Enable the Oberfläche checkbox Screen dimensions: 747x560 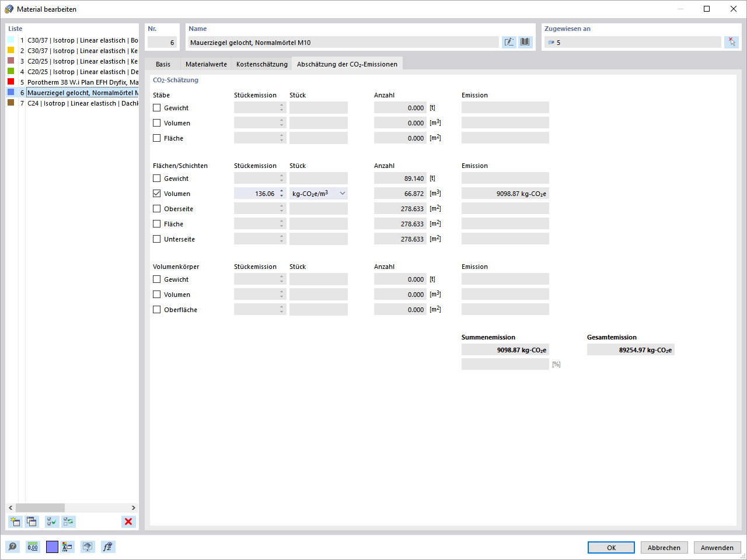tap(156, 310)
